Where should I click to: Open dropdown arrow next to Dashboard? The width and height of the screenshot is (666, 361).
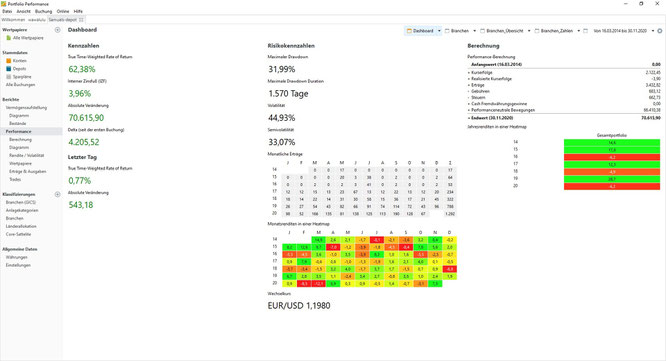pos(439,31)
